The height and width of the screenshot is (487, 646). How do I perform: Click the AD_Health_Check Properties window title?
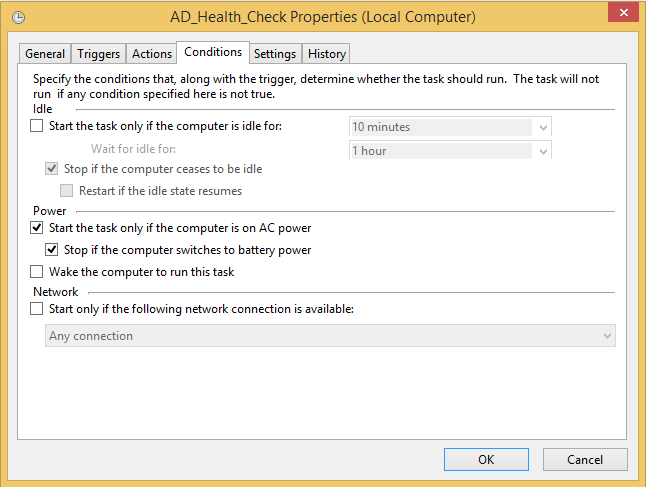click(322, 17)
